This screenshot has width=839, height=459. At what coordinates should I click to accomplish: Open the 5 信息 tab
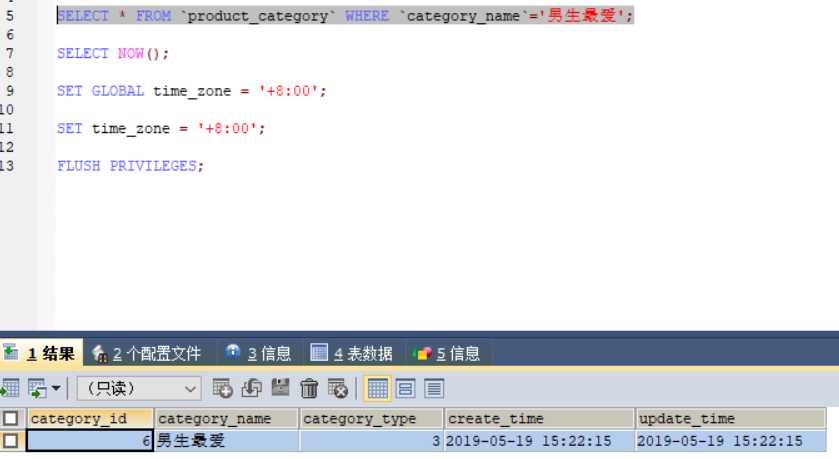click(x=447, y=353)
